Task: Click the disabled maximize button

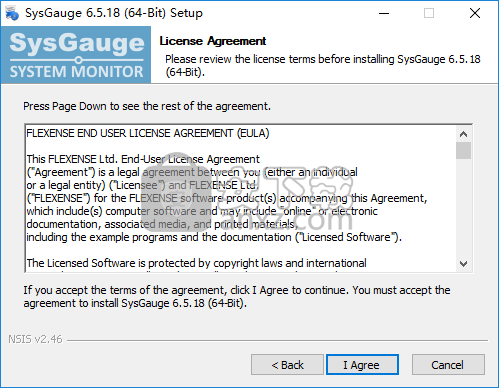Action: point(429,13)
